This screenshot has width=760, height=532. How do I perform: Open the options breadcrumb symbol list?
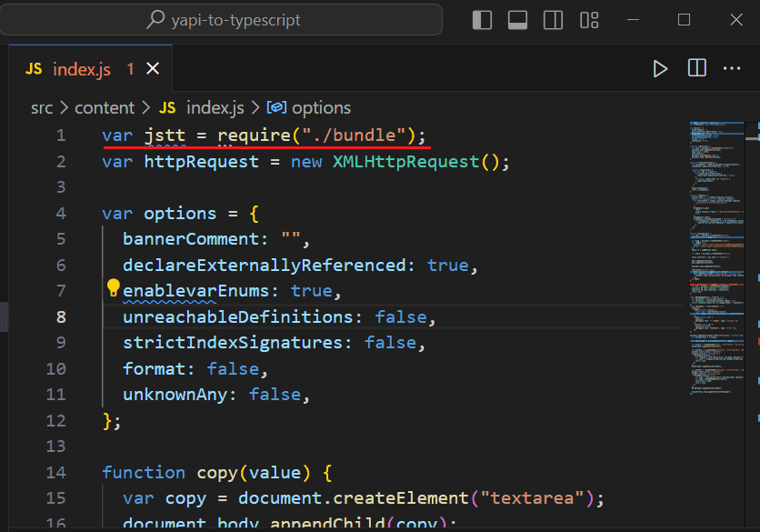[x=321, y=107]
